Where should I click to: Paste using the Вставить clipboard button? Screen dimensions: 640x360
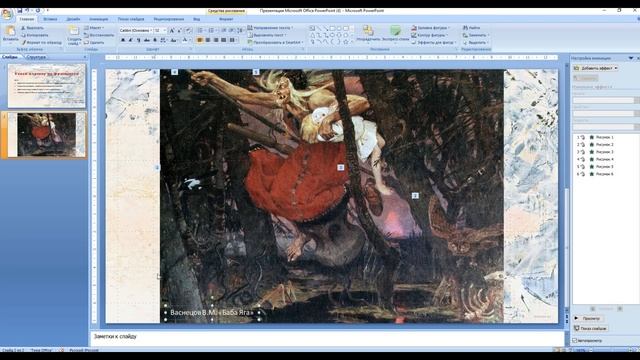[x=10, y=34]
